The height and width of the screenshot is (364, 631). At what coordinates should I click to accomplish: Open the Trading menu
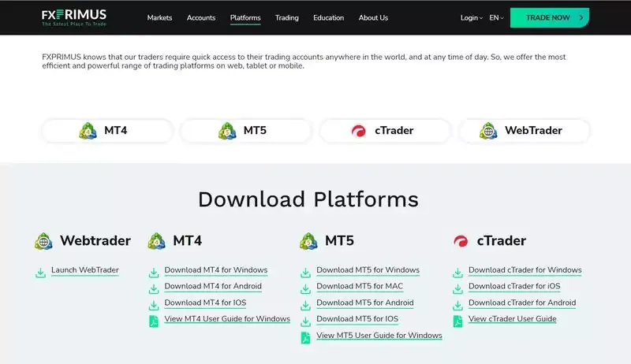click(x=287, y=17)
